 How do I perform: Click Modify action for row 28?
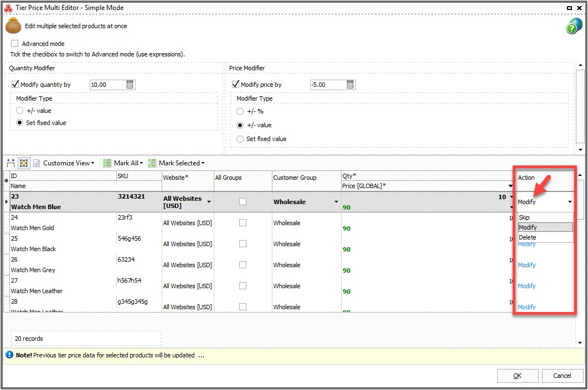527,307
